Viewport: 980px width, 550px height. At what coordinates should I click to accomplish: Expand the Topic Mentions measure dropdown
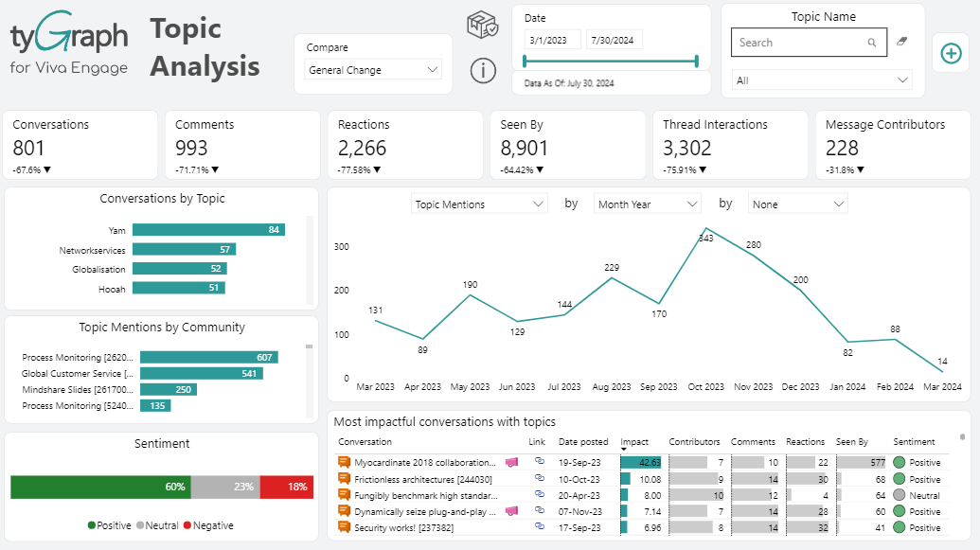click(480, 204)
